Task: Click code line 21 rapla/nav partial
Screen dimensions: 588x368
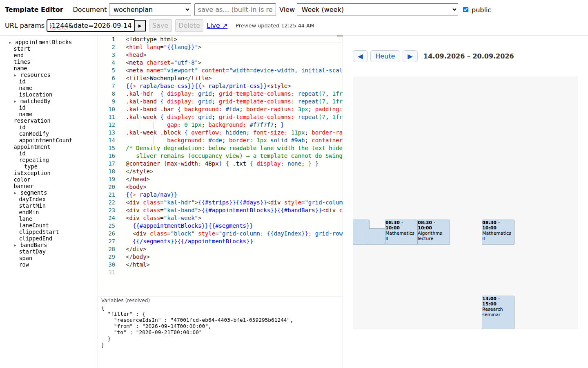Action: [x=151, y=195]
